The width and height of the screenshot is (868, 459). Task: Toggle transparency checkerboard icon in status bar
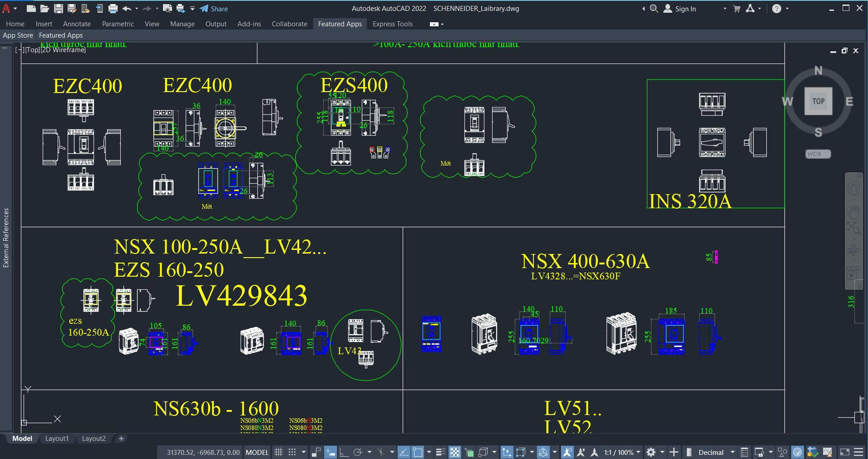click(454, 452)
